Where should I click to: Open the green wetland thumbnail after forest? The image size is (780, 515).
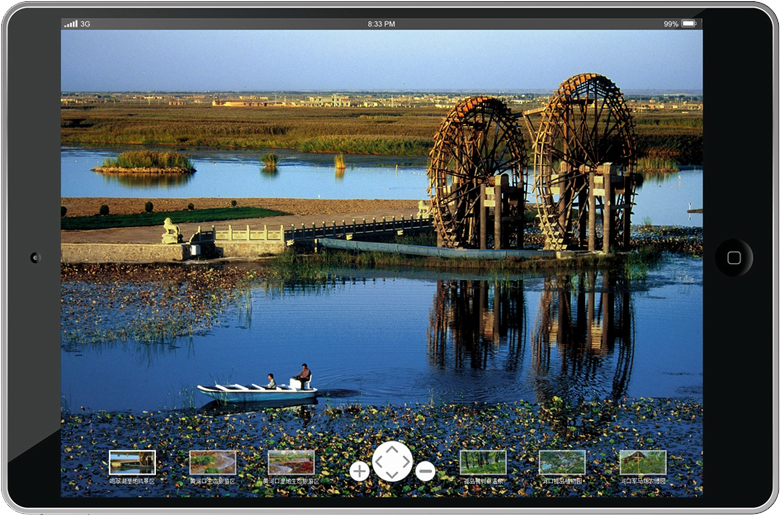(x=562, y=462)
